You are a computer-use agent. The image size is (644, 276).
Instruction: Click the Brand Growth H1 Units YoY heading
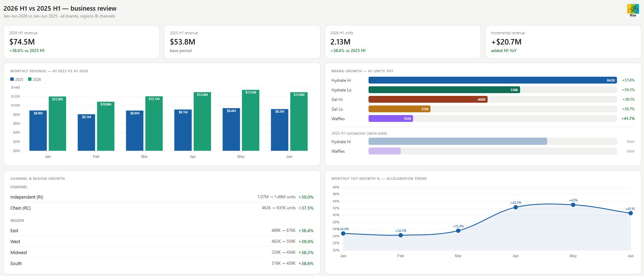tap(362, 71)
